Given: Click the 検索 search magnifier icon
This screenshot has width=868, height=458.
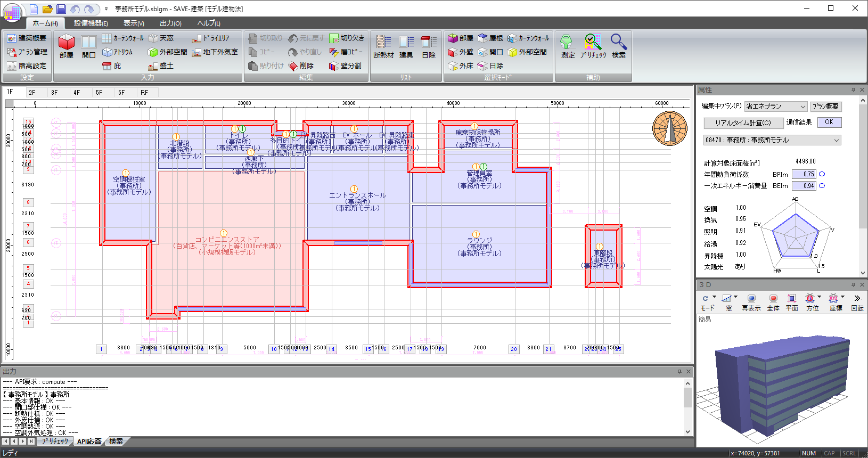Looking at the screenshot, I should 618,42.
